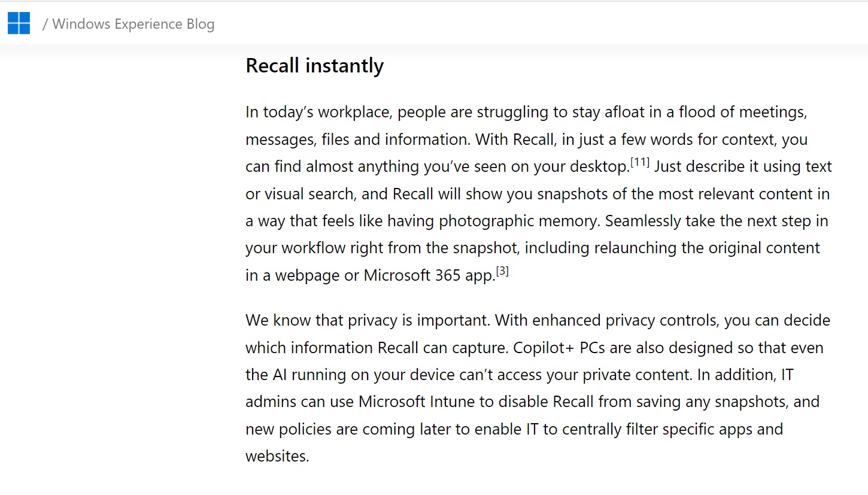Click the words "In today's workplace"
The image size is (868, 495).
318,112
